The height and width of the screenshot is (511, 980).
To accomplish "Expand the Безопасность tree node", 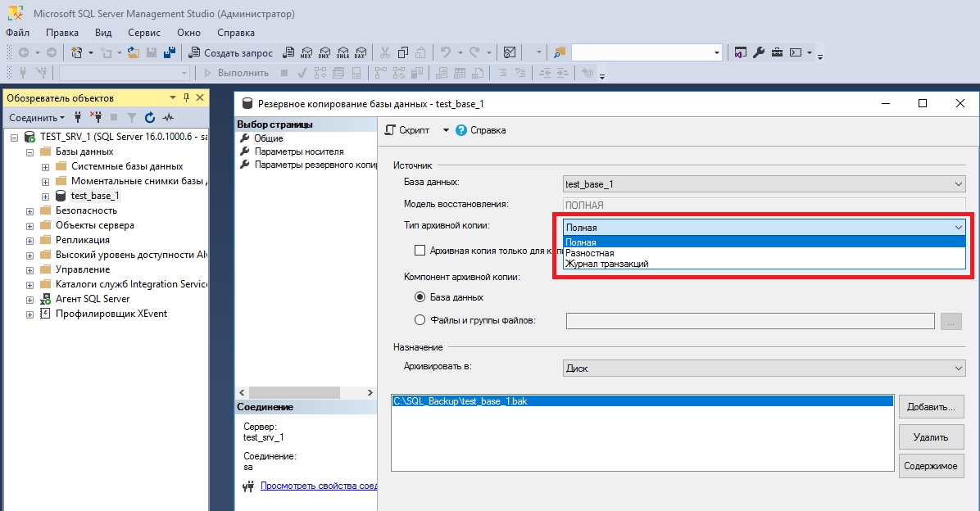I will 30,210.
